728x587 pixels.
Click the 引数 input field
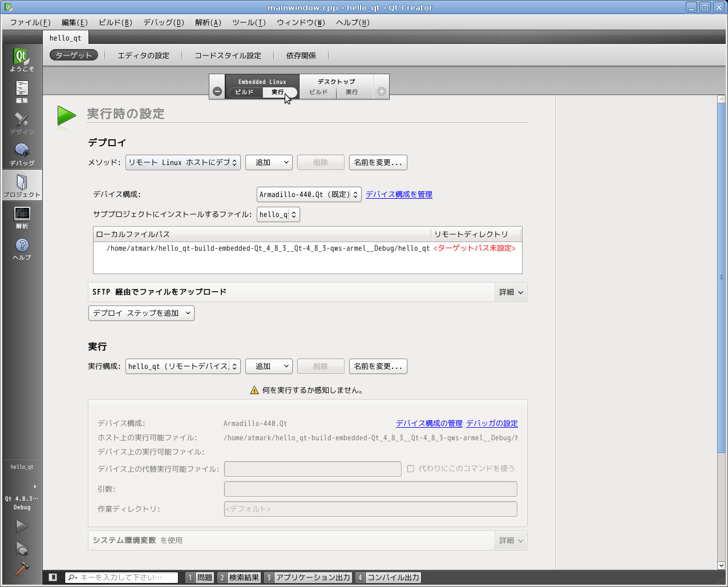371,489
